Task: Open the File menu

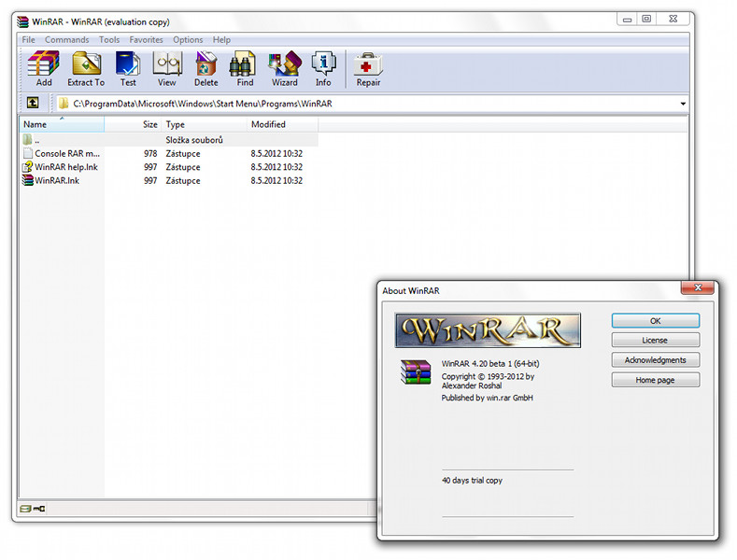Action: click(x=28, y=40)
